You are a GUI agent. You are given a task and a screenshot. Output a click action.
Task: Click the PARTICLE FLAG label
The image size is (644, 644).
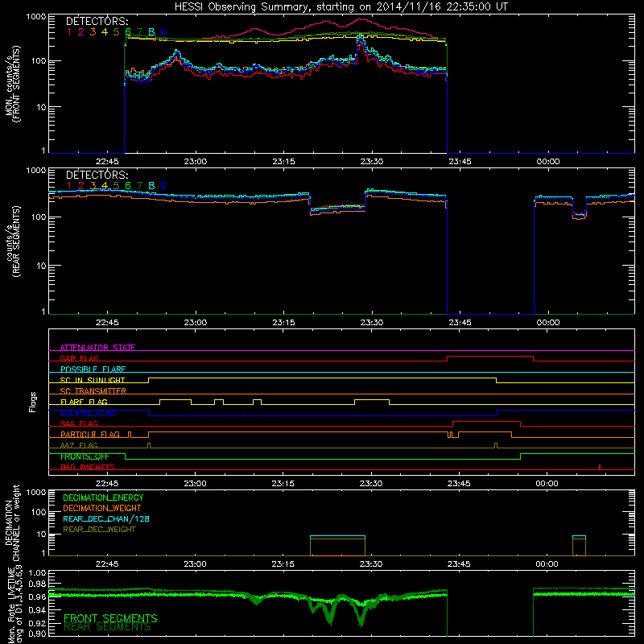90,435
